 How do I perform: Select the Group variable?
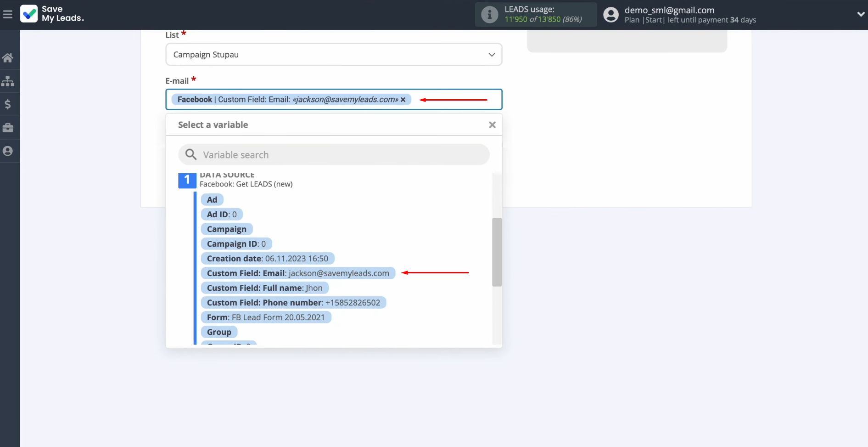coord(219,332)
